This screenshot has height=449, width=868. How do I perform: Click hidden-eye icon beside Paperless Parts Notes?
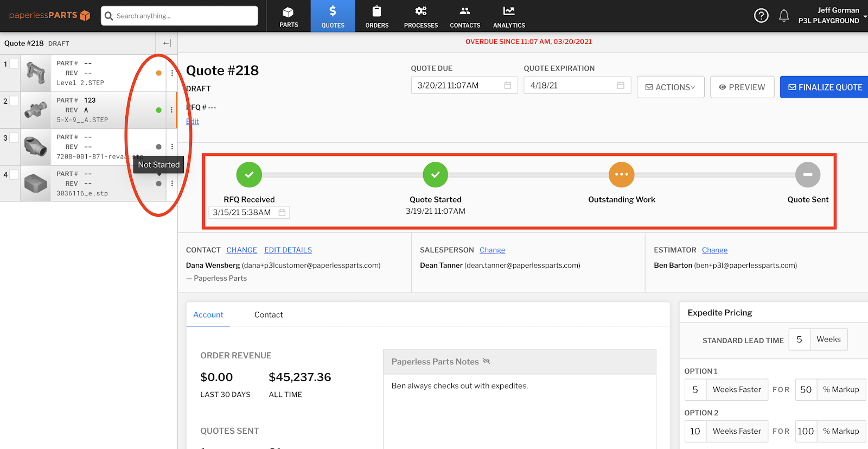tap(487, 361)
